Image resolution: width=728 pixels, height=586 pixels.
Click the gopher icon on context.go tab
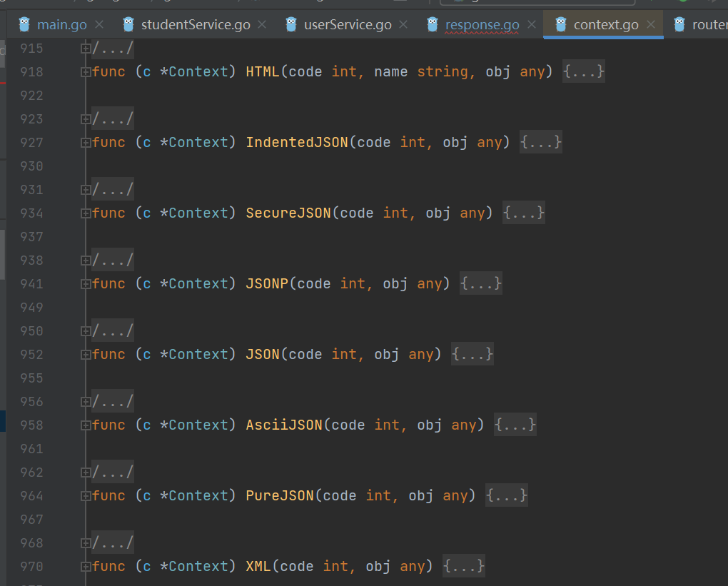[561, 25]
